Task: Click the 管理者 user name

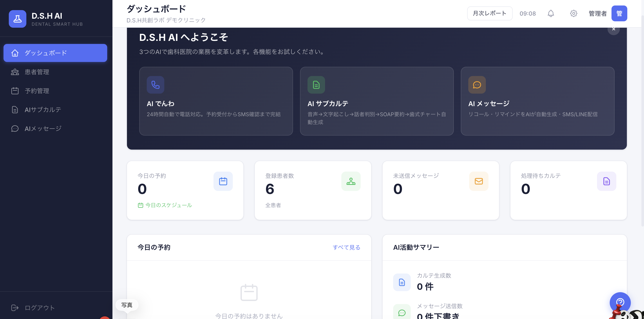Action: tap(597, 13)
